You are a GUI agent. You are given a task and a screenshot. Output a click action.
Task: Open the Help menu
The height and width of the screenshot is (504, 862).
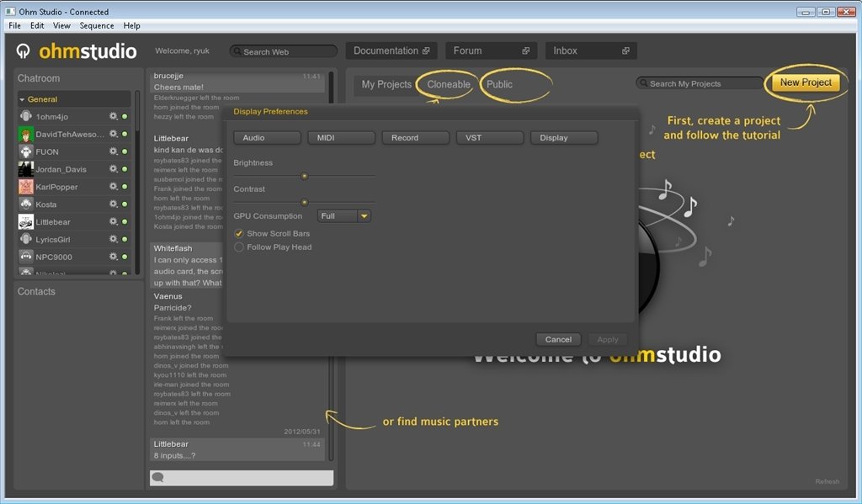coord(131,25)
